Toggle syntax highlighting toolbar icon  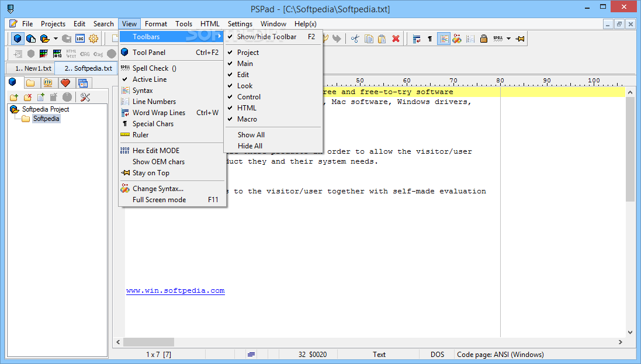[443, 39]
